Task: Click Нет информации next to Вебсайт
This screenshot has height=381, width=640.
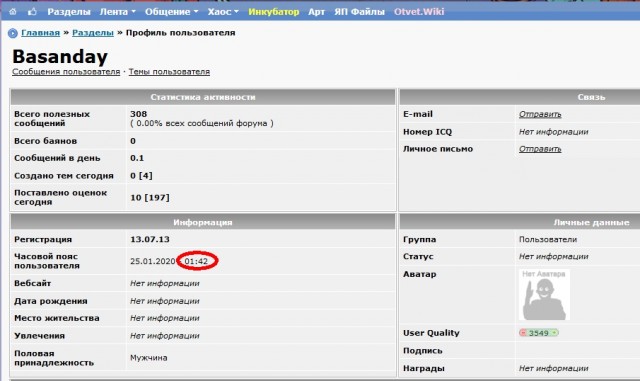Action: point(165,283)
